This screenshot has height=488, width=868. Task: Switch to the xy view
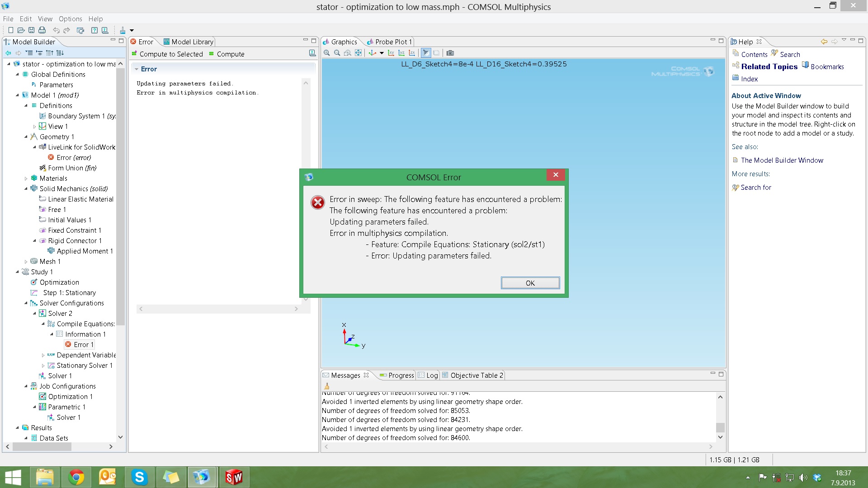[x=391, y=53]
